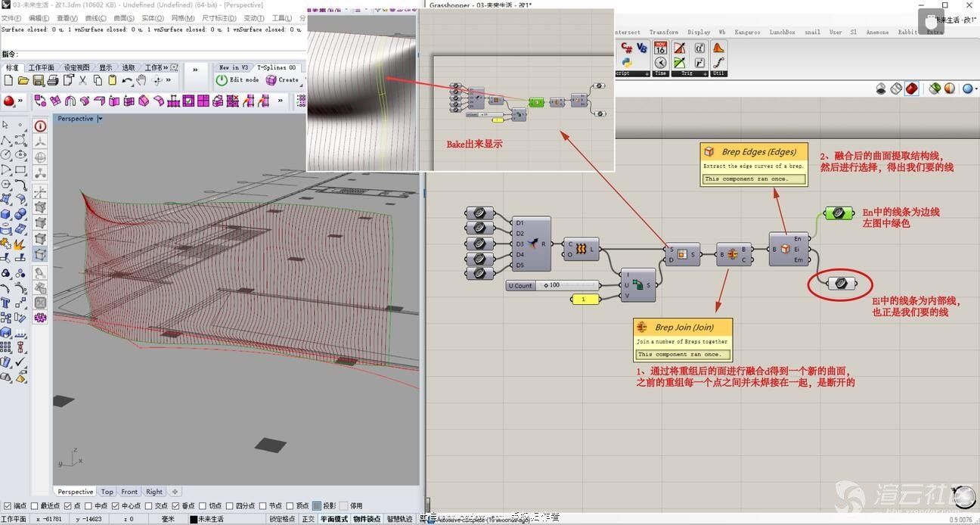
Task: Click the T-Splines Edit mode power icon
Action: (222, 80)
